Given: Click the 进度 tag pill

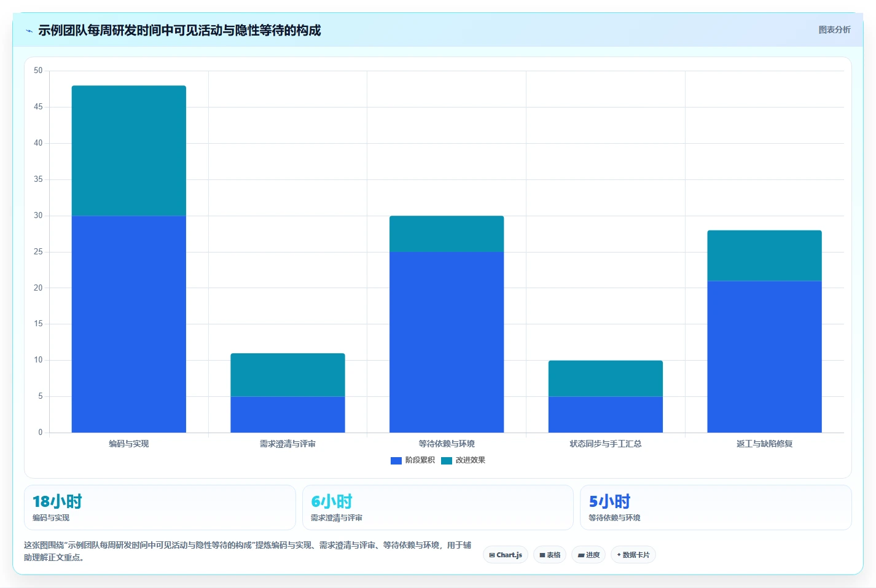Looking at the screenshot, I should coord(589,555).
